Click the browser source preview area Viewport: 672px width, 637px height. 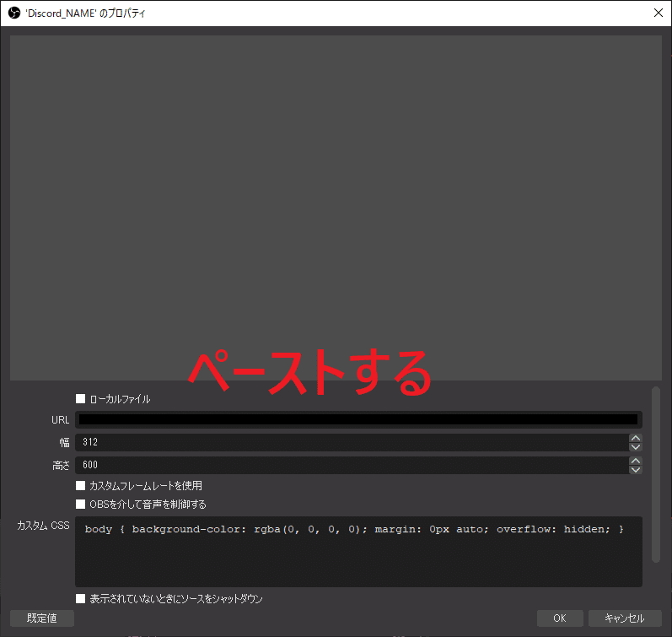(x=336, y=208)
